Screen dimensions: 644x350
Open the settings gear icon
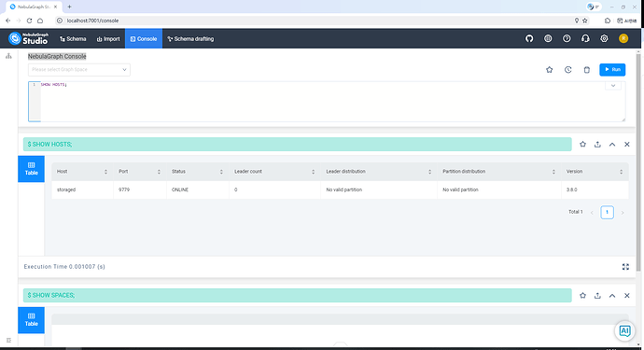coord(604,38)
